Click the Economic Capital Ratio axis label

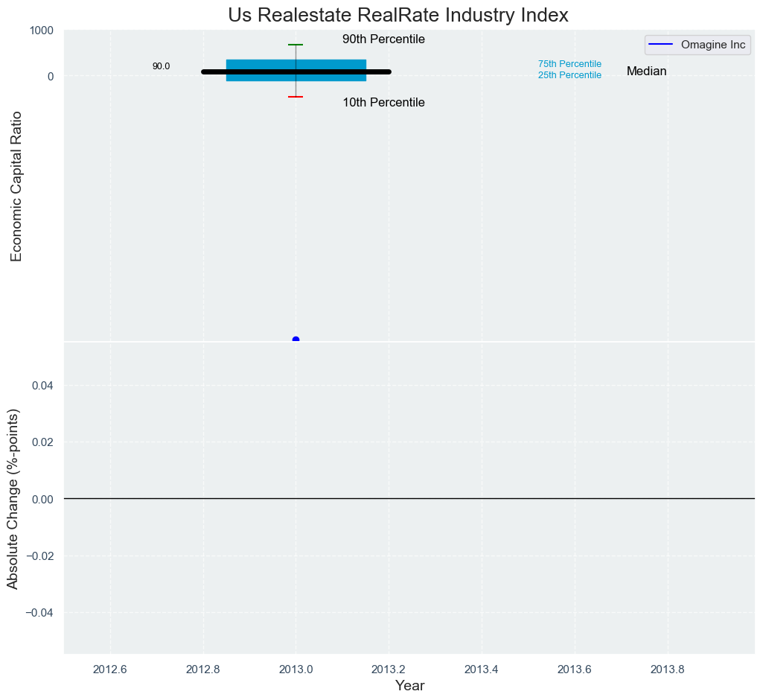pos(16,186)
